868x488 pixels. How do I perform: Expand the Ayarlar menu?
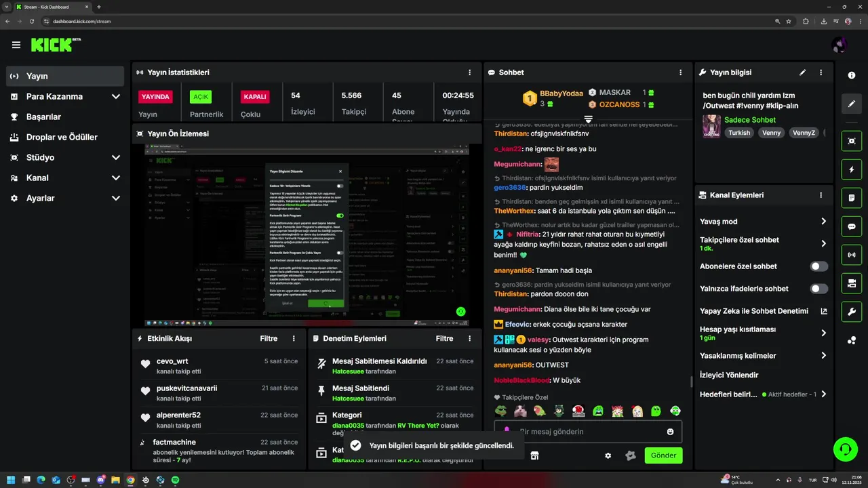coord(116,198)
